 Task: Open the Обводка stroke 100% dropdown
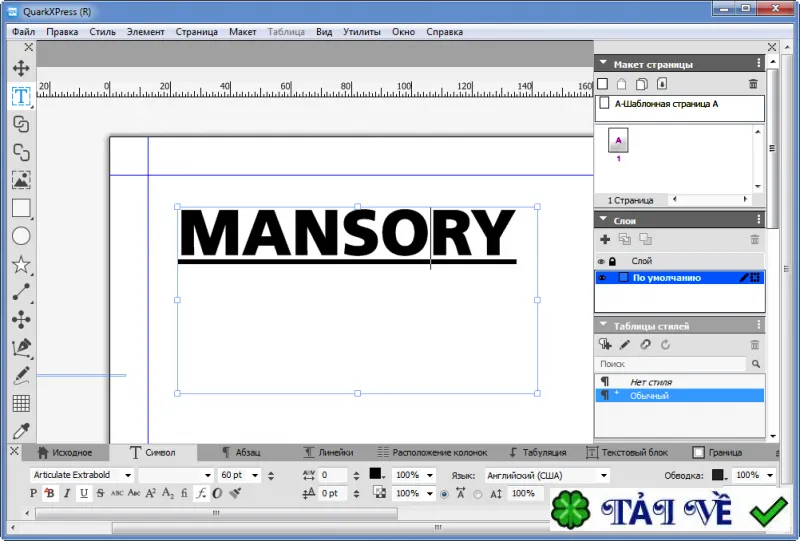(x=770, y=475)
